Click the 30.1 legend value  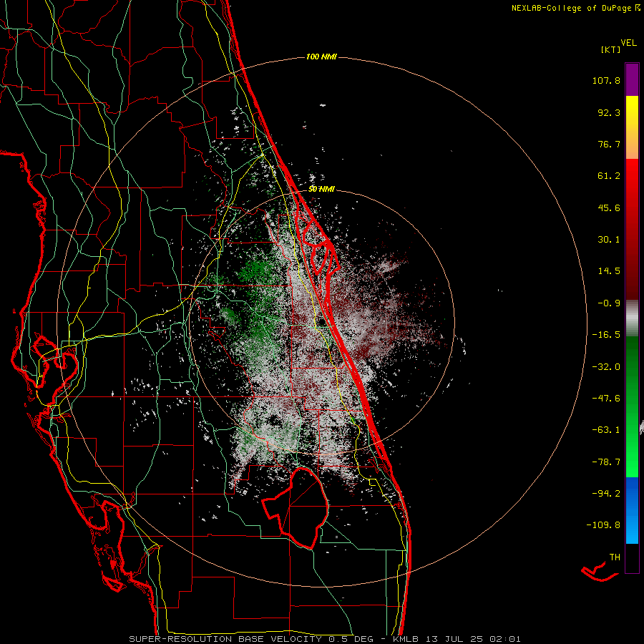609,240
